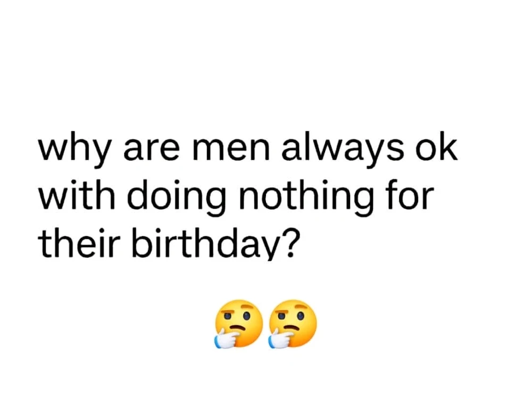Click the raised eyebrow of right emoji
The height and width of the screenshot is (405, 532).
[302, 308]
